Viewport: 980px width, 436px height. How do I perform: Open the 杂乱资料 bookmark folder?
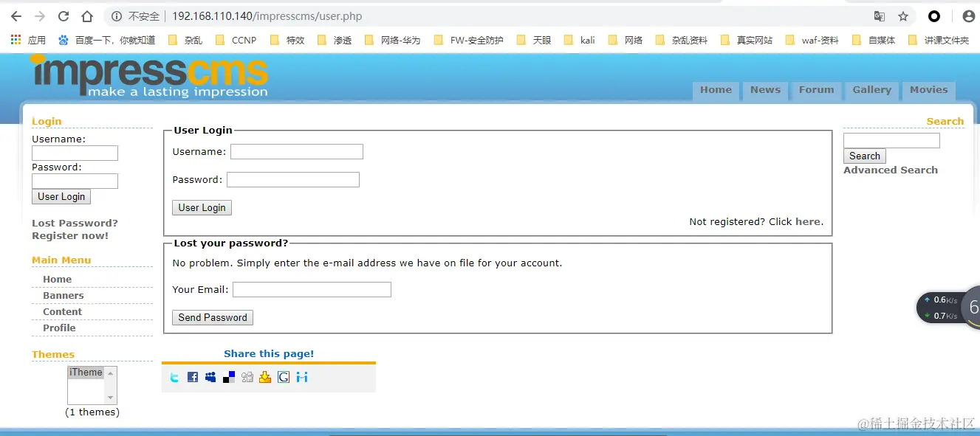coord(681,41)
